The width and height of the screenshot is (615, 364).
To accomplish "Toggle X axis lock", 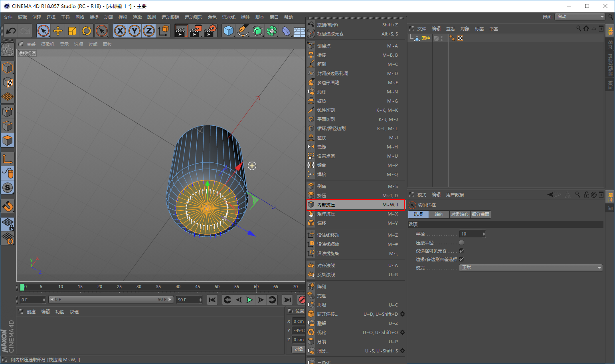I will pyautogui.click(x=120, y=31).
